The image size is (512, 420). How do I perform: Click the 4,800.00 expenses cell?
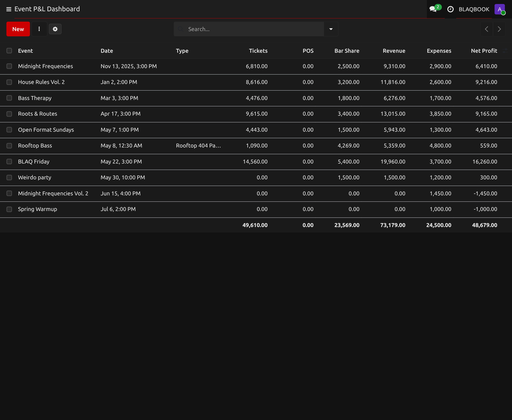[440, 145]
